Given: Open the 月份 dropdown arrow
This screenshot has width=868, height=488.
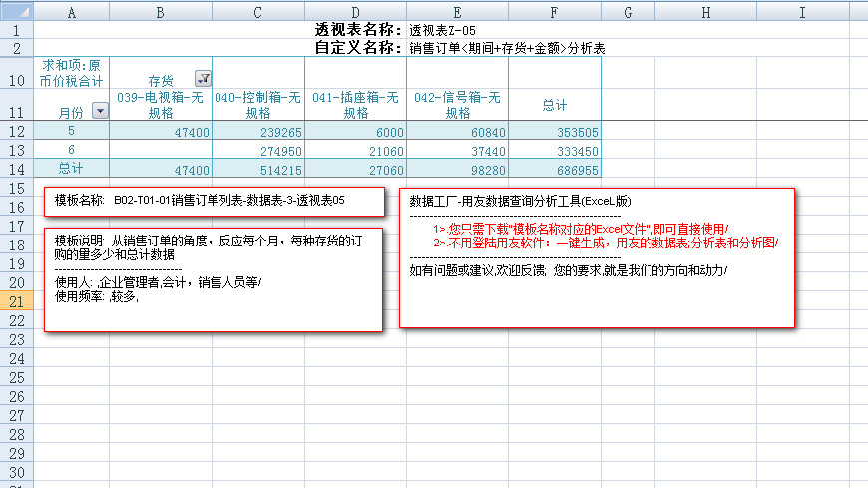Looking at the screenshot, I should pyautogui.click(x=99, y=112).
